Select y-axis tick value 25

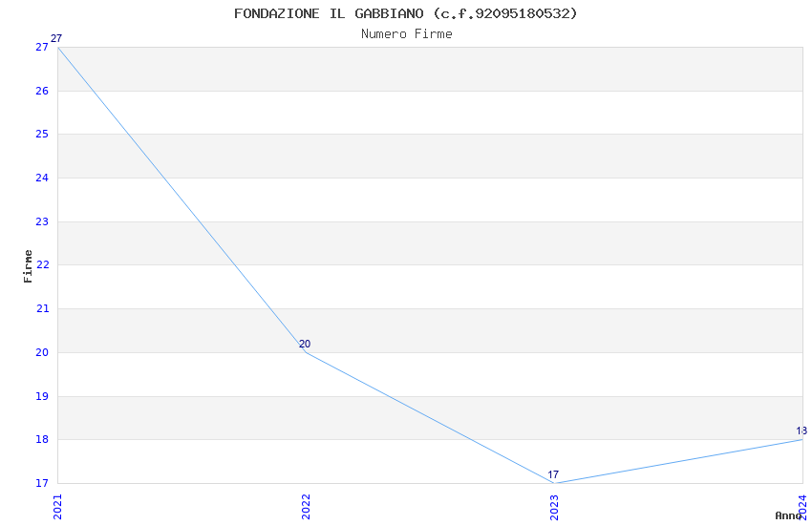(x=42, y=134)
